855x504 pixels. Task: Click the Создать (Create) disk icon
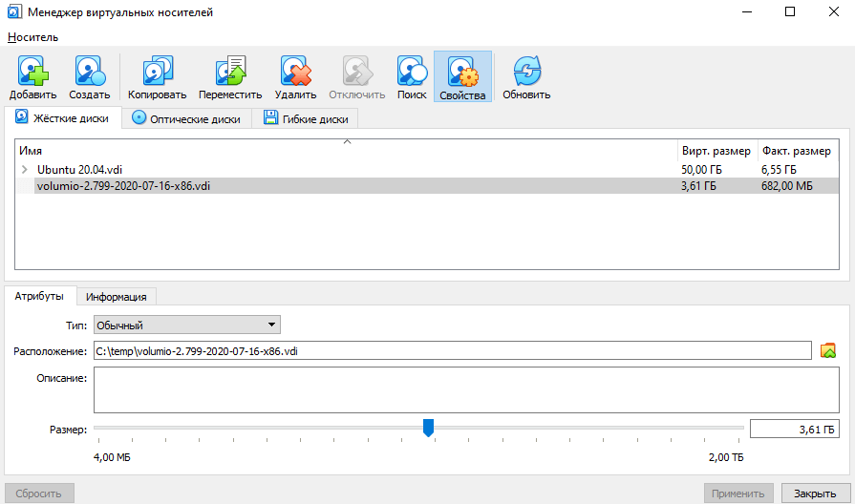click(x=90, y=71)
